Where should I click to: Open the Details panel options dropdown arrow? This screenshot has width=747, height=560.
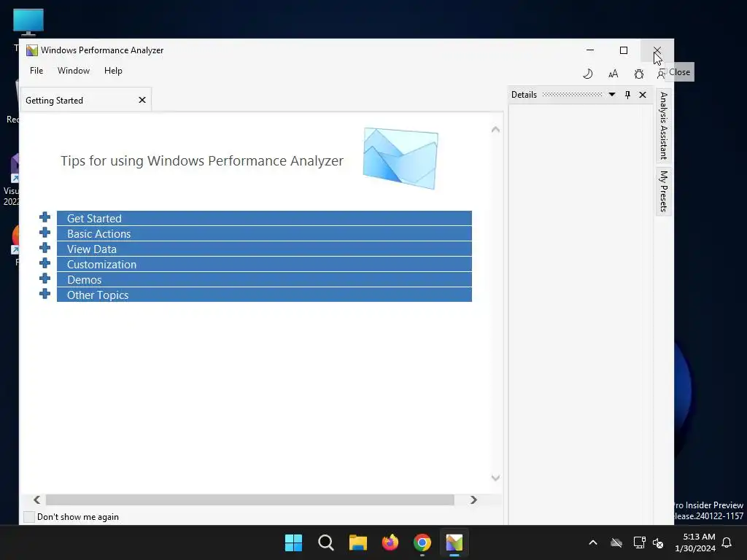[612, 94]
